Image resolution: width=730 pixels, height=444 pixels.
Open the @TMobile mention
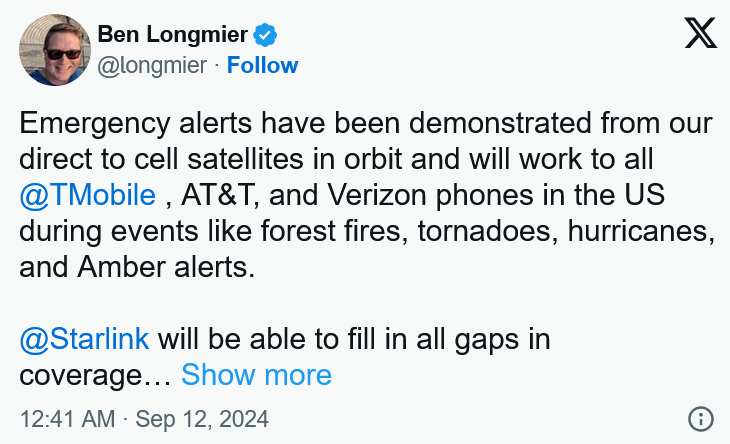click(88, 195)
